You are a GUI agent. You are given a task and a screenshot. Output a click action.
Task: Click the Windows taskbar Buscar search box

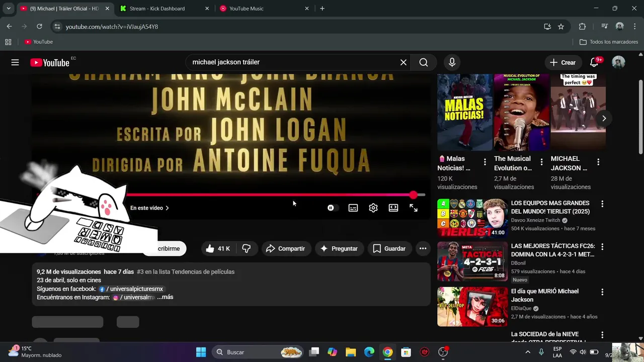(258, 352)
